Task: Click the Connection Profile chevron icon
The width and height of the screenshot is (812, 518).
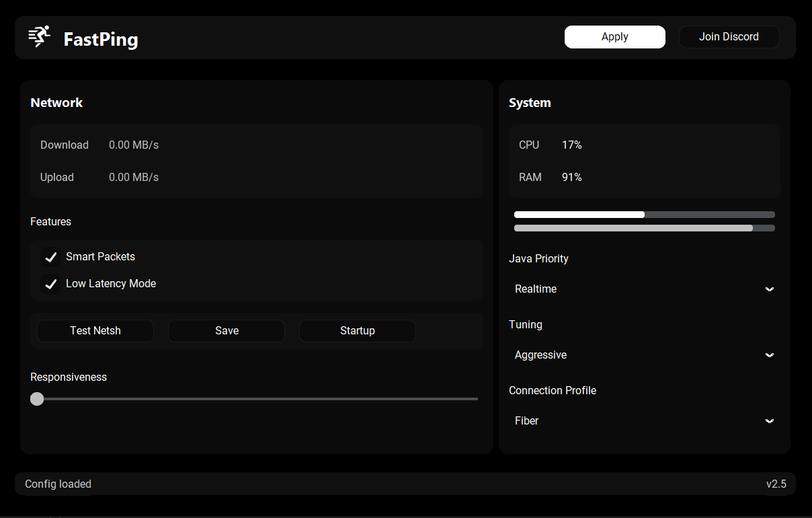Action: pyautogui.click(x=769, y=420)
